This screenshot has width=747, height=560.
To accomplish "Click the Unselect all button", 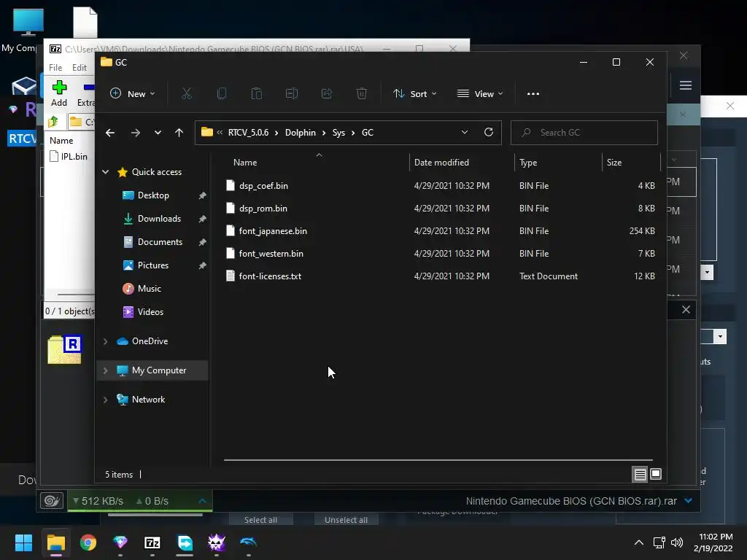I will [x=346, y=520].
